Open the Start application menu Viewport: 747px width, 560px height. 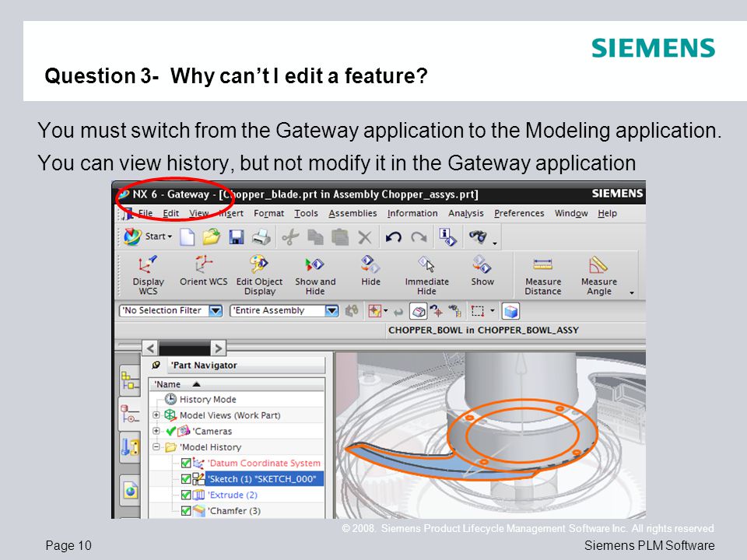pos(147,236)
